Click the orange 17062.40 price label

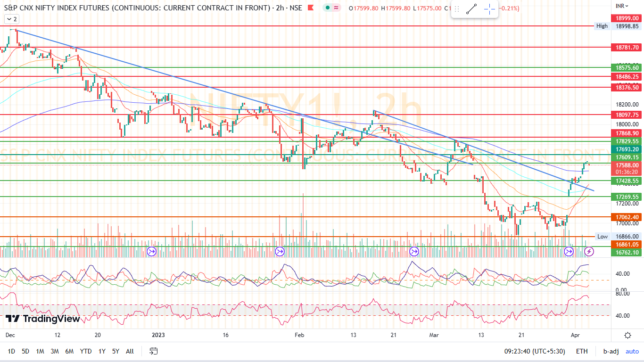pos(627,217)
